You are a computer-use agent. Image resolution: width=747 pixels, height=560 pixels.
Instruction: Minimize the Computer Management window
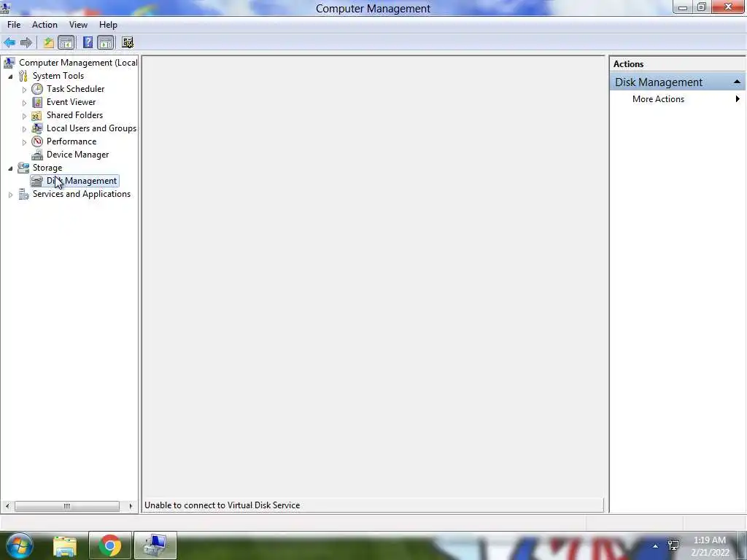click(682, 7)
